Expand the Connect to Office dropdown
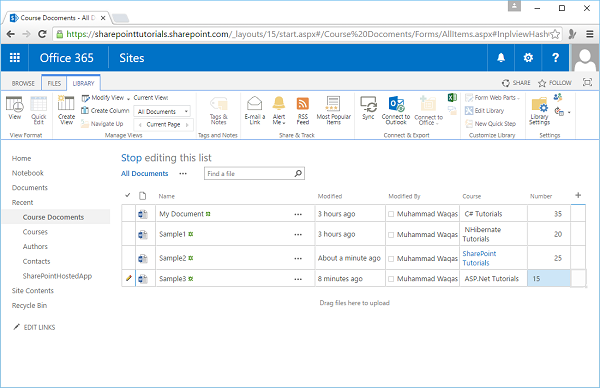600x388 pixels. point(437,123)
